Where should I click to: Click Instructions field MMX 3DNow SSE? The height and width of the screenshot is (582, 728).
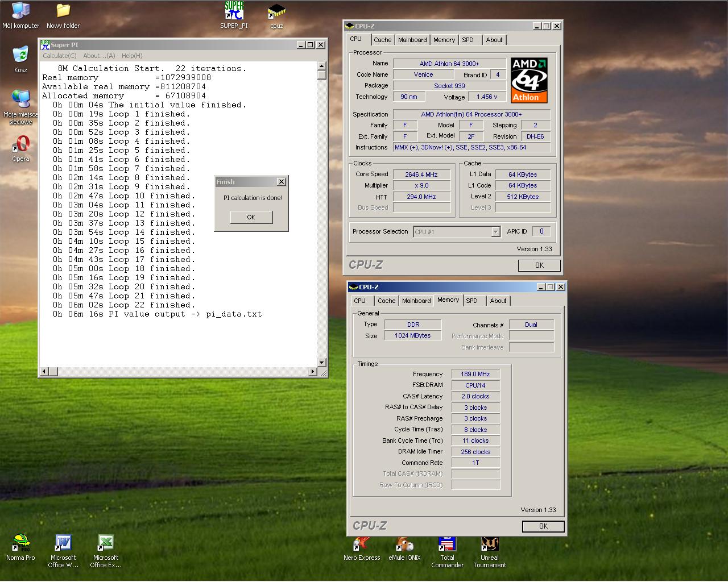[x=471, y=147]
